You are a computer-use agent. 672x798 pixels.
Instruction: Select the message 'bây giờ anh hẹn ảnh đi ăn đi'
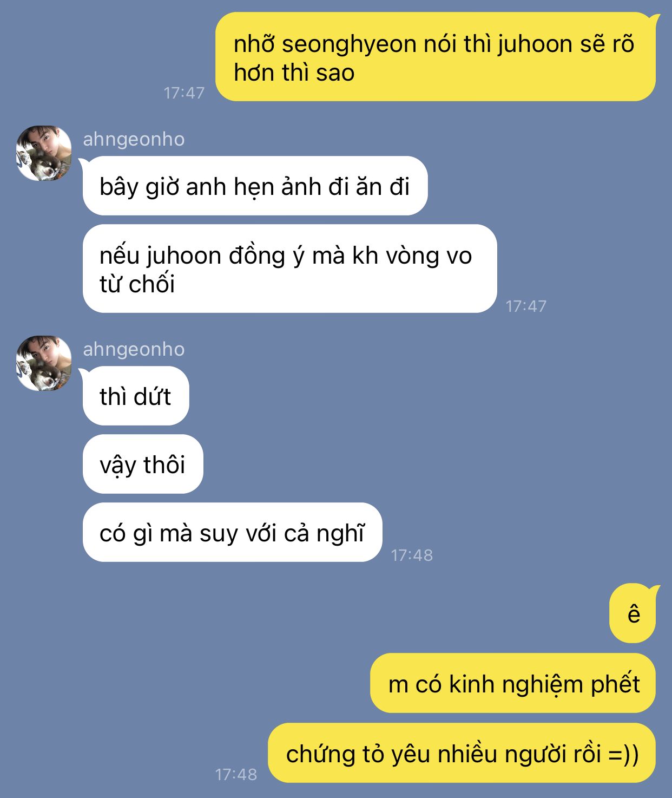coord(255,186)
